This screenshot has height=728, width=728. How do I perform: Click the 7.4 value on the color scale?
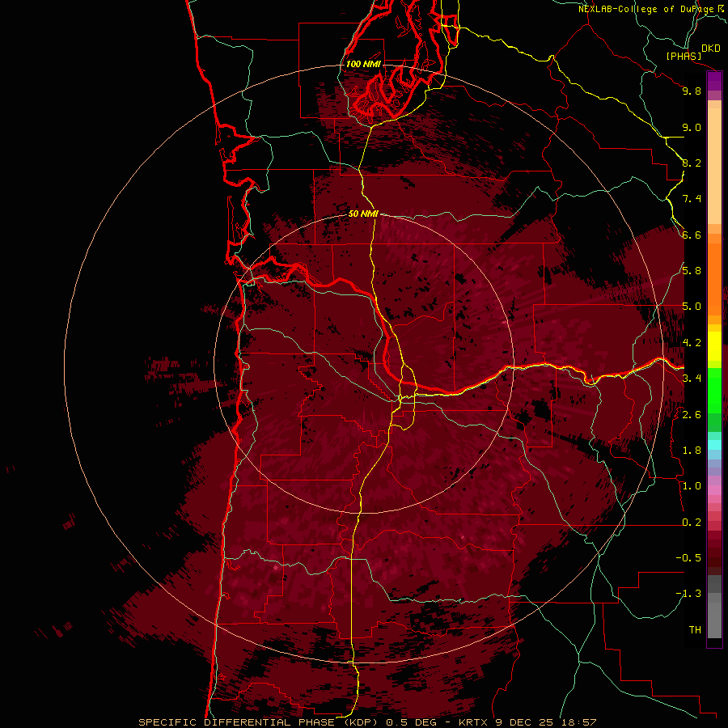[692, 199]
